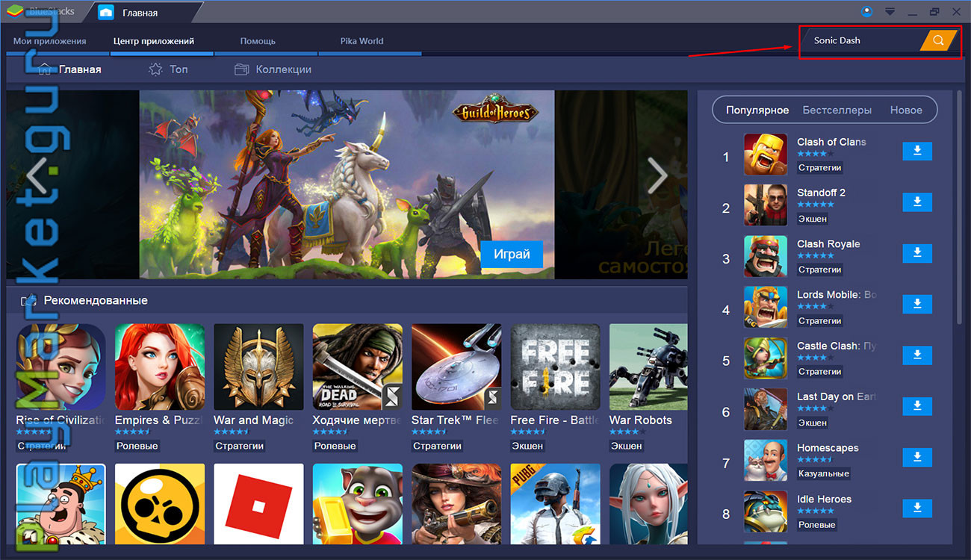Download Standoff 2
The height and width of the screenshot is (560, 971).
click(917, 202)
